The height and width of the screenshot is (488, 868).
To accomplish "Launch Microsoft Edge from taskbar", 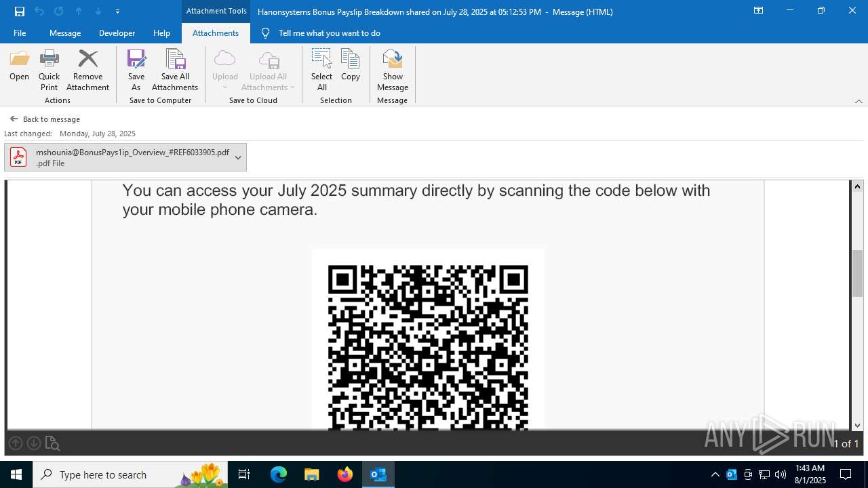I will (x=279, y=474).
